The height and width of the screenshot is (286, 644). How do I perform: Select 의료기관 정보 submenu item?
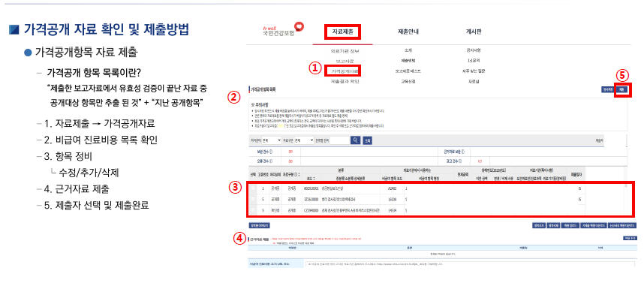(345, 51)
